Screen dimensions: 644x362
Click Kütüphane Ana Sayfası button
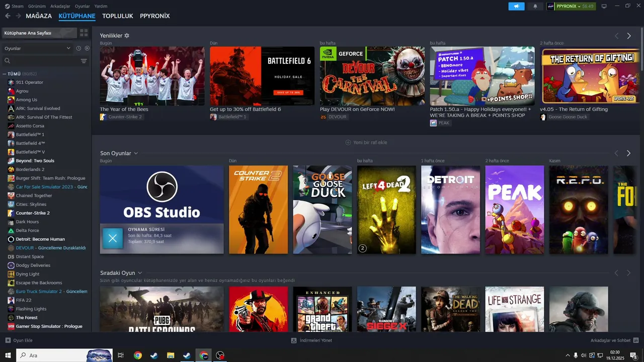pos(39,33)
